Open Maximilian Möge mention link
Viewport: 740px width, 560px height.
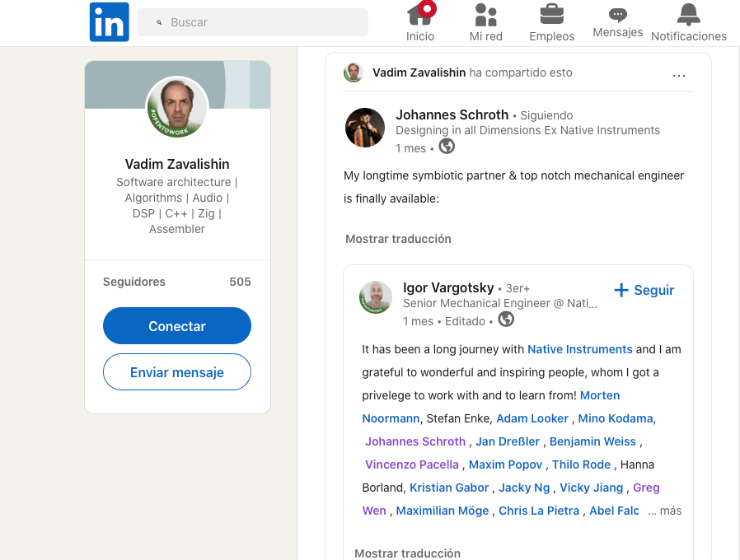[443, 511]
